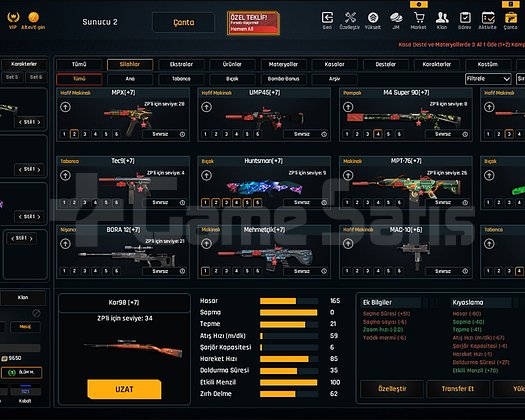Select the Bomba-Bonus sub-tab
The image size is (525, 420).
(x=283, y=79)
